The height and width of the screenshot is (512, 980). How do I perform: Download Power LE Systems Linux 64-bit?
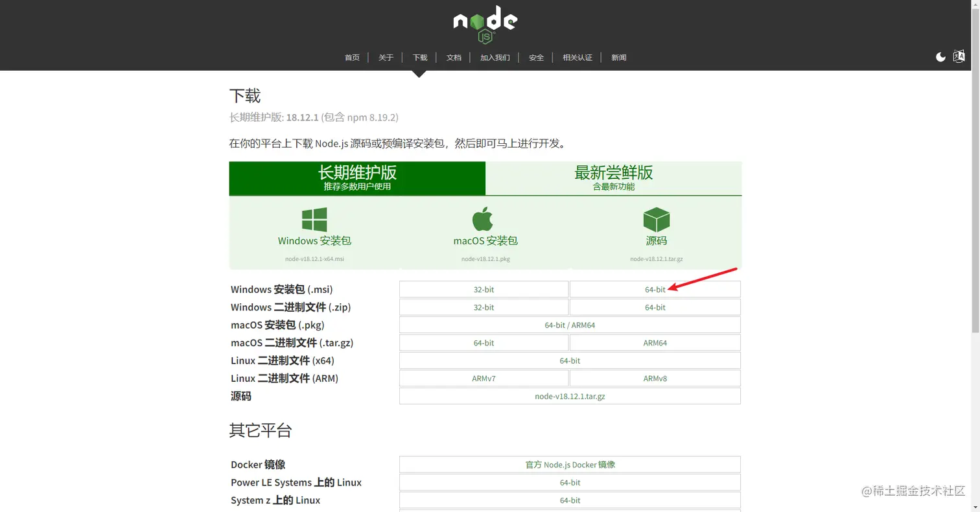570,482
